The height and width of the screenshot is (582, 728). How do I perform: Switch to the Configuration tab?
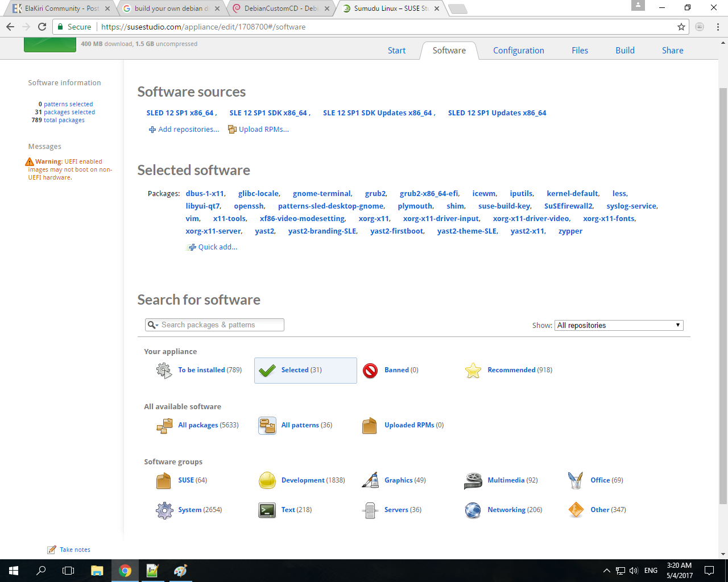[519, 51]
